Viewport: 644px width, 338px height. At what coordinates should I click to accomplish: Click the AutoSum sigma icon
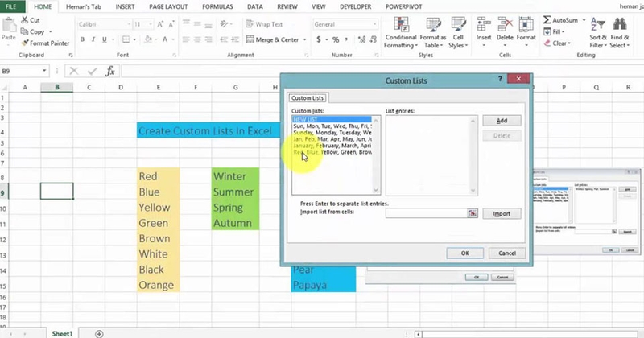(547, 19)
